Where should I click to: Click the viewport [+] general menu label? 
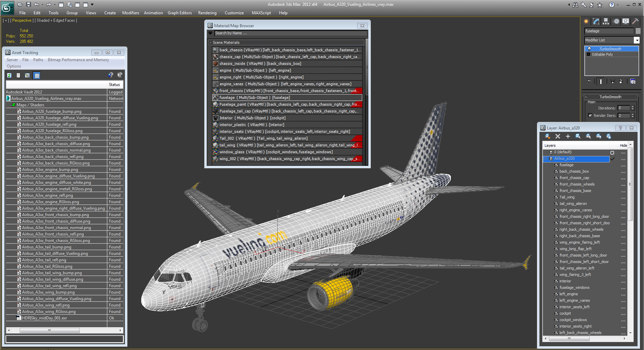click(6, 20)
